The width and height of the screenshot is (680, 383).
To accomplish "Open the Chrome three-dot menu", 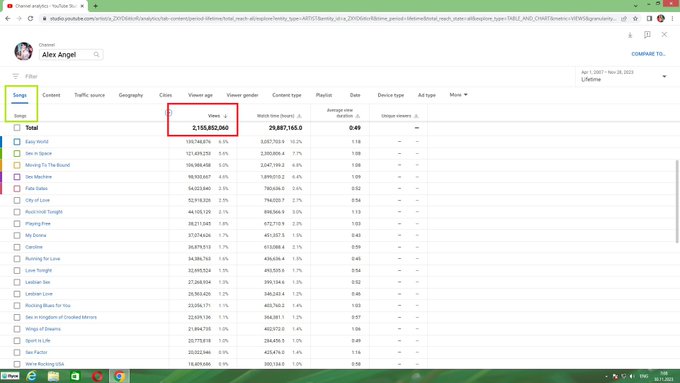I will click(x=673, y=19).
